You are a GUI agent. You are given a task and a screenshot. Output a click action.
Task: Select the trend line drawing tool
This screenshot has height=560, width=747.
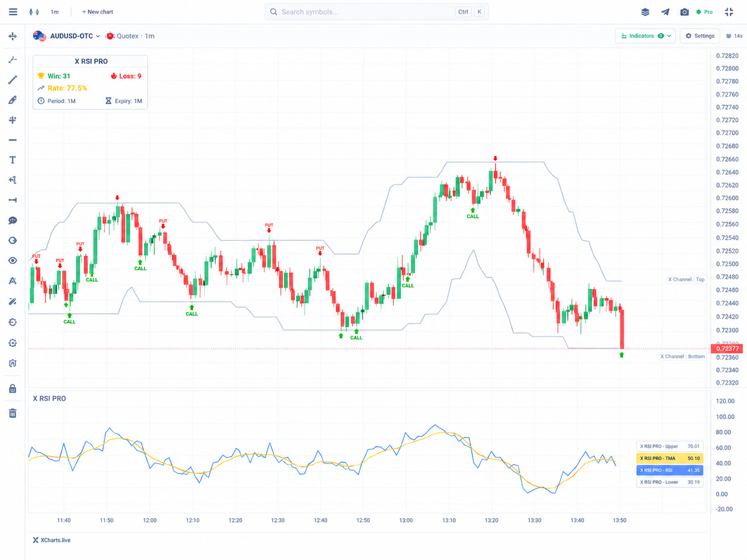pyautogui.click(x=12, y=80)
